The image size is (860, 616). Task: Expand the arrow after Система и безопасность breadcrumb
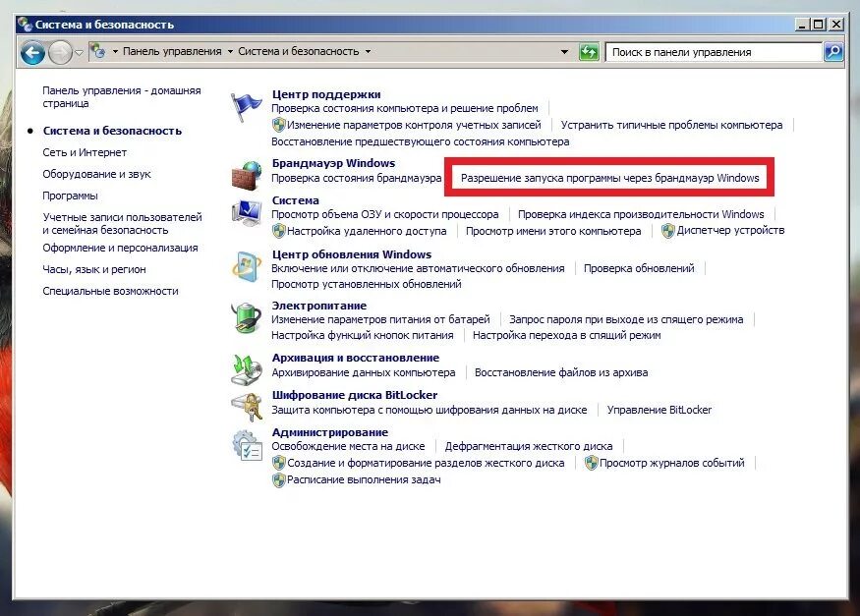[368, 51]
